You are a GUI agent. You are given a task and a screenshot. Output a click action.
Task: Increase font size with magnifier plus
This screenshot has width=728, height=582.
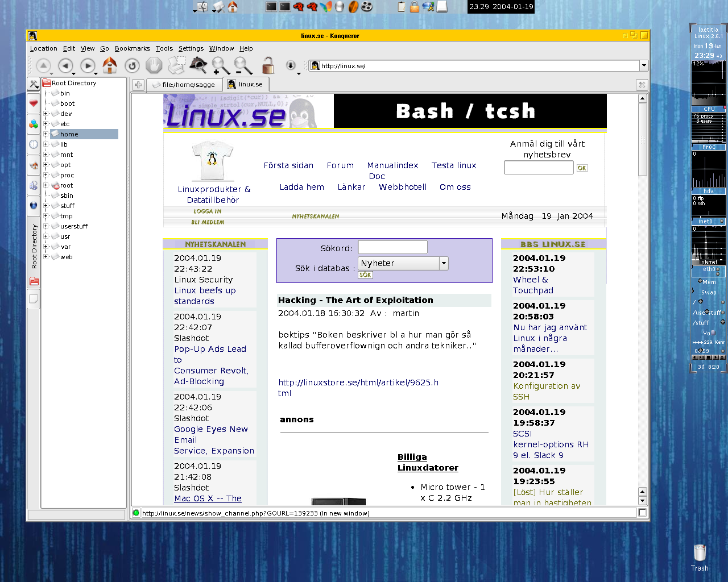click(221, 66)
